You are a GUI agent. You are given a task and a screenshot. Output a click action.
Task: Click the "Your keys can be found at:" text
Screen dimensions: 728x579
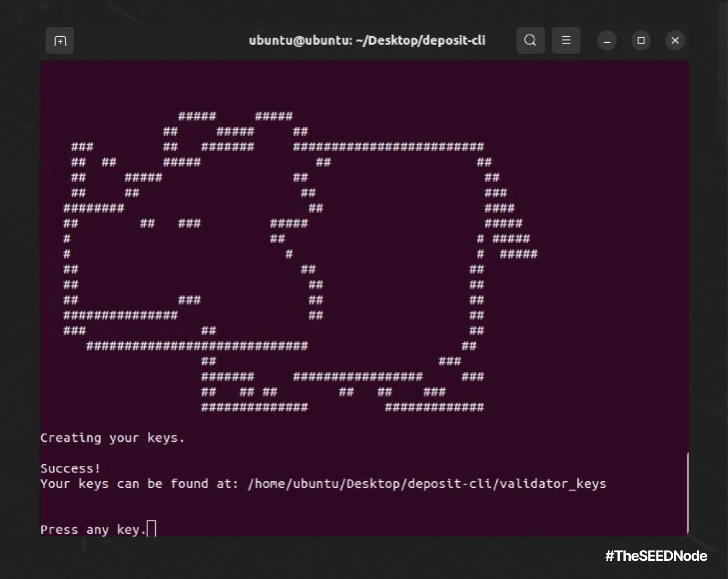(139, 484)
